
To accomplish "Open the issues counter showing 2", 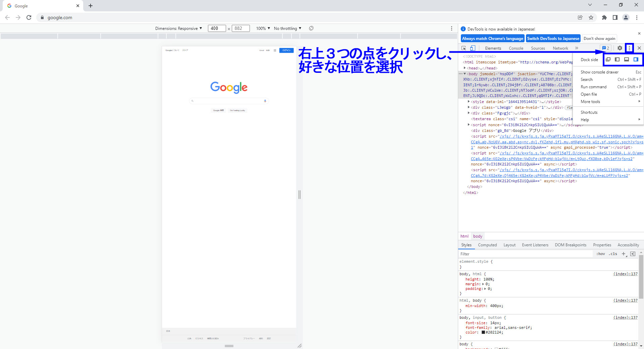I will pos(605,48).
